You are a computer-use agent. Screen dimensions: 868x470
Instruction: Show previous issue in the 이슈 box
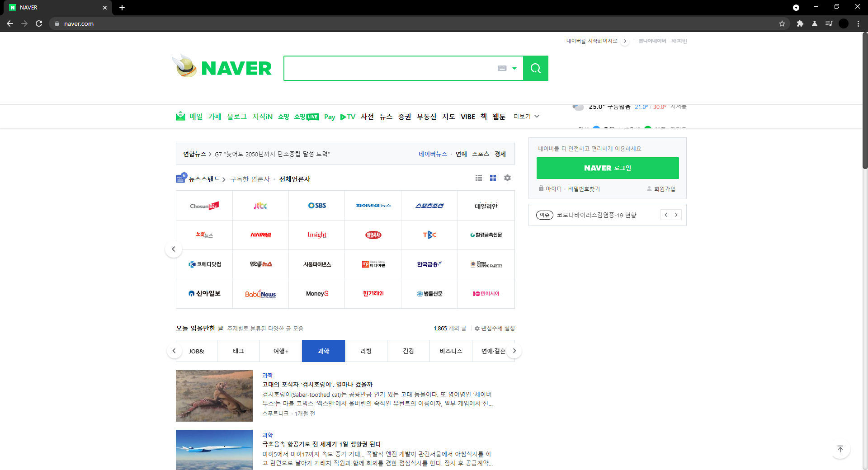click(665, 215)
